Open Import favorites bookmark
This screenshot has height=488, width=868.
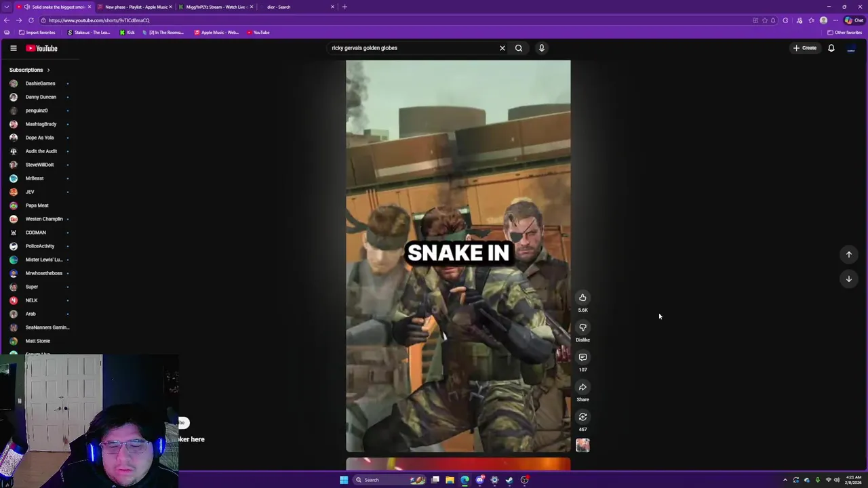click(37, 33)
